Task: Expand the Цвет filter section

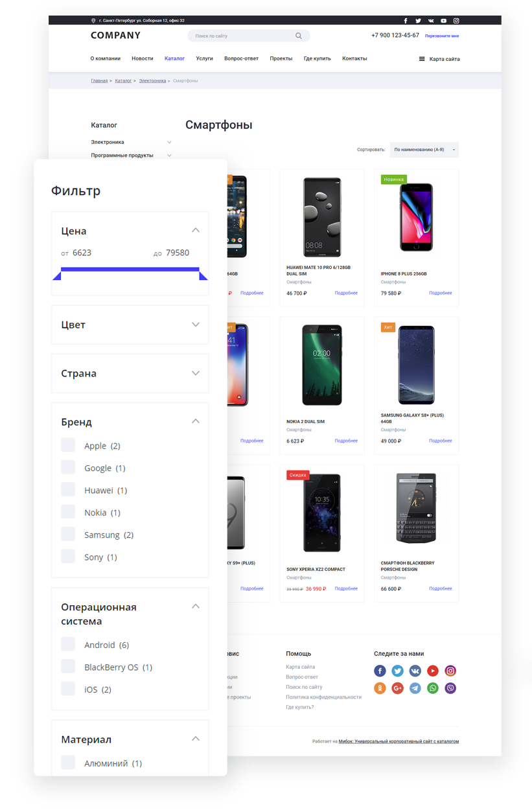Action: [x=130, y=325]
